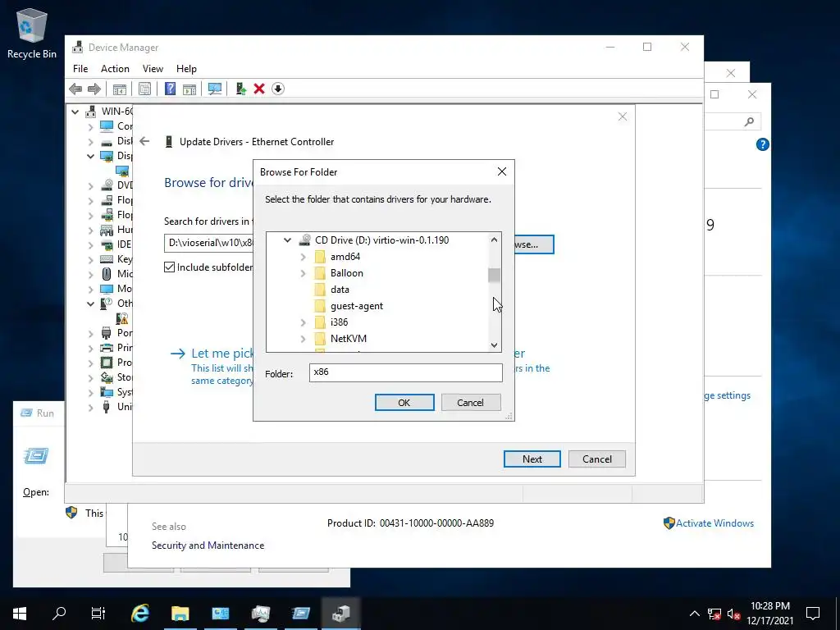Click the Forward arrow in Device Manager toolbar
Viewport: 840px width, 630px height.
click(94, 89)
